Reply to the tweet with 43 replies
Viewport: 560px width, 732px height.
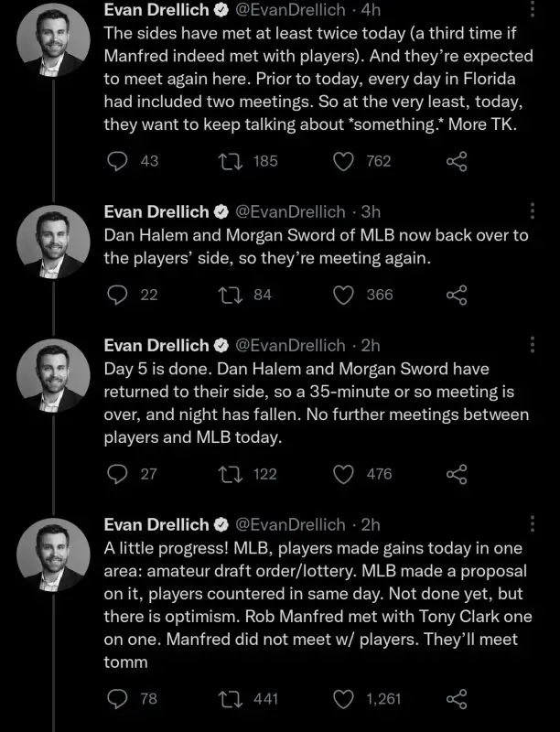pos(118,161)
